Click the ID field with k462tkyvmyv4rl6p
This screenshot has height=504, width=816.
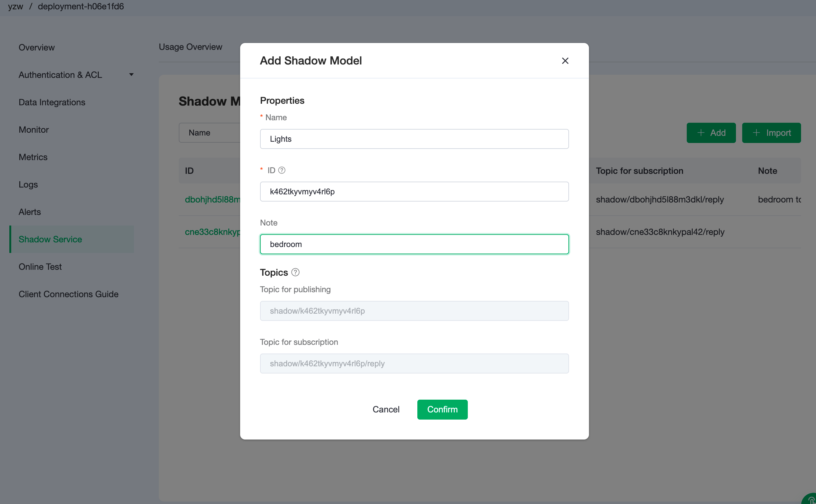pyautogui.click(x=414, y=192)
